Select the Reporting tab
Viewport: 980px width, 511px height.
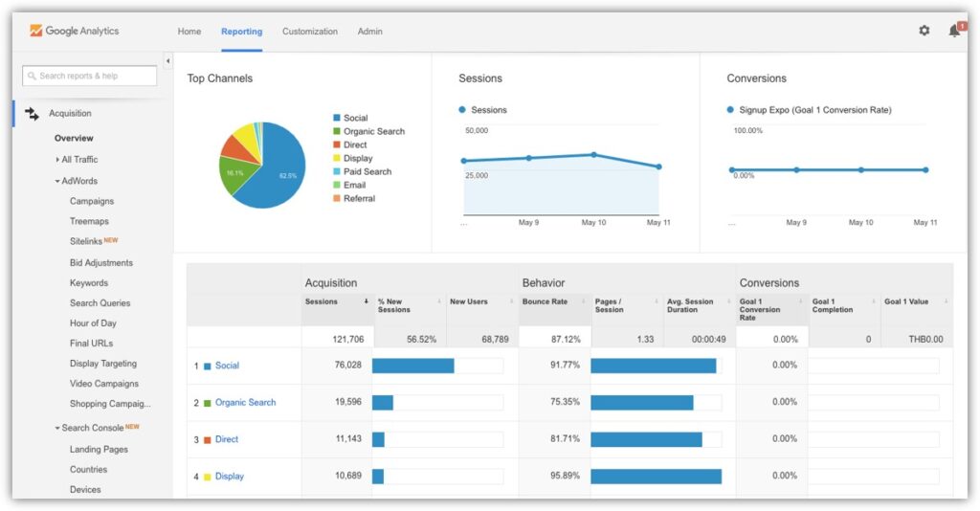(x=242, y=32)
